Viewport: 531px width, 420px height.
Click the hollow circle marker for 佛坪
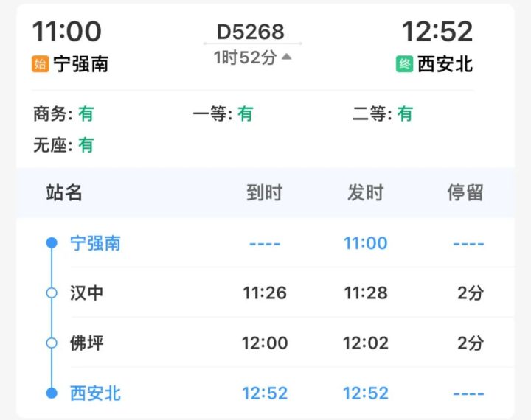(52, 343)
